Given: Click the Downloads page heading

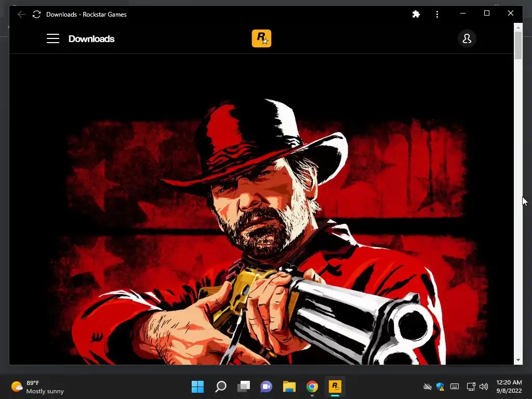Looking at the screenshot, I should pyautogui.click(x=91, y=39).
